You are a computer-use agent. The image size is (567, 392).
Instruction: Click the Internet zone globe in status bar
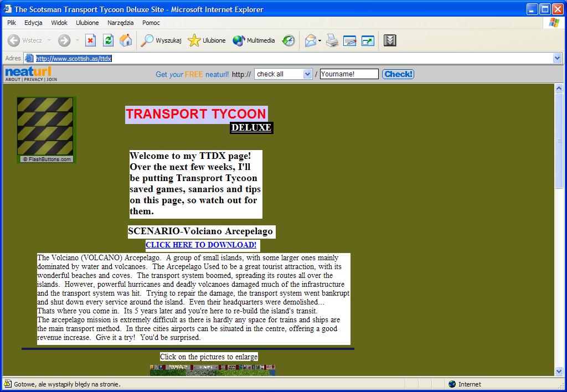452,384
